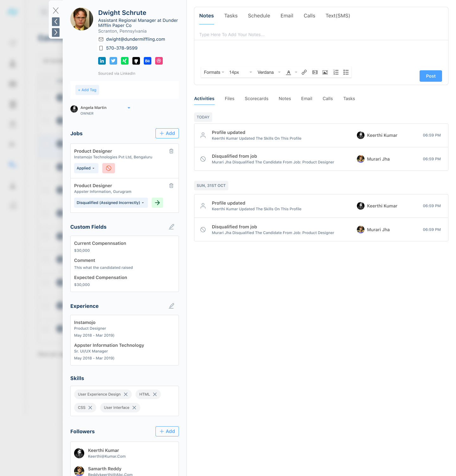Image resolution: width=456 pixels, height=476 pixels.
Task: Switch to the top Tasks tab
Action: (x=231, y=16)
